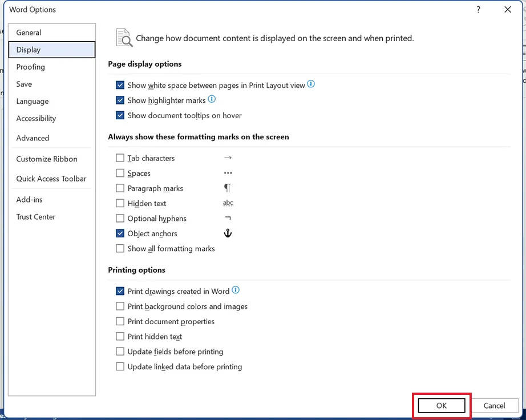The image size is (526, 420).
Task: Enable Show all formatting marks
Action: coord(120,249)
